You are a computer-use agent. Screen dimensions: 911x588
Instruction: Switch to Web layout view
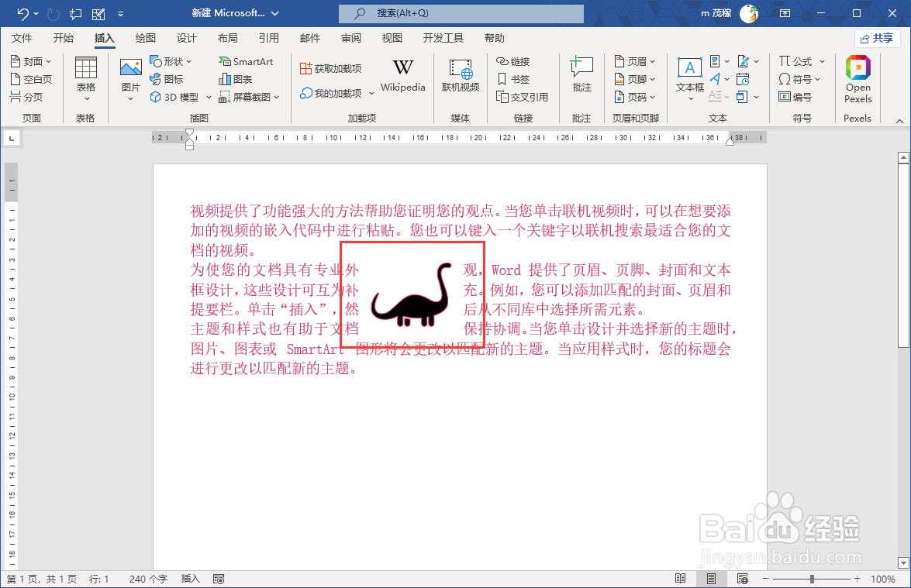[x=742, y=578]
